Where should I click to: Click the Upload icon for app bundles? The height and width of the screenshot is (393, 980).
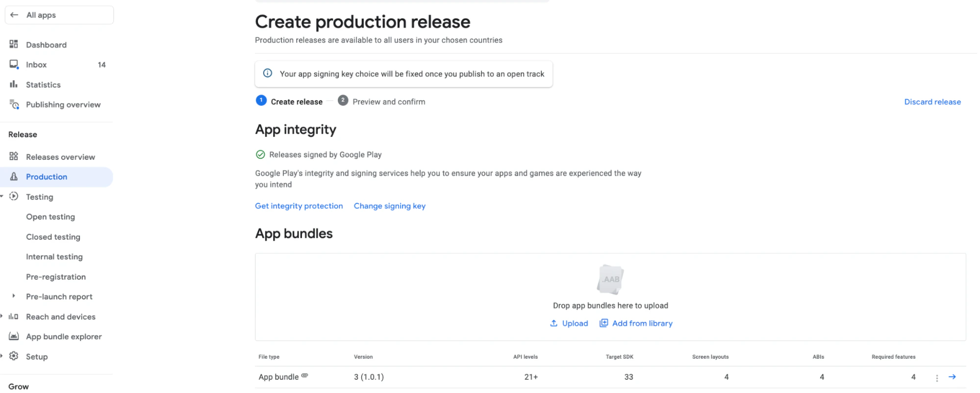554,323
